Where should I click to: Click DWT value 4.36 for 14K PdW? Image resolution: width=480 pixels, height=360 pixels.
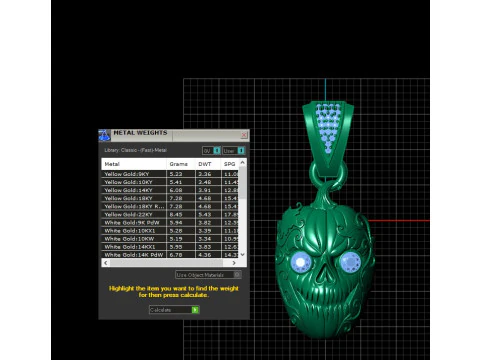pyautogui.click(x=204, y=255)
